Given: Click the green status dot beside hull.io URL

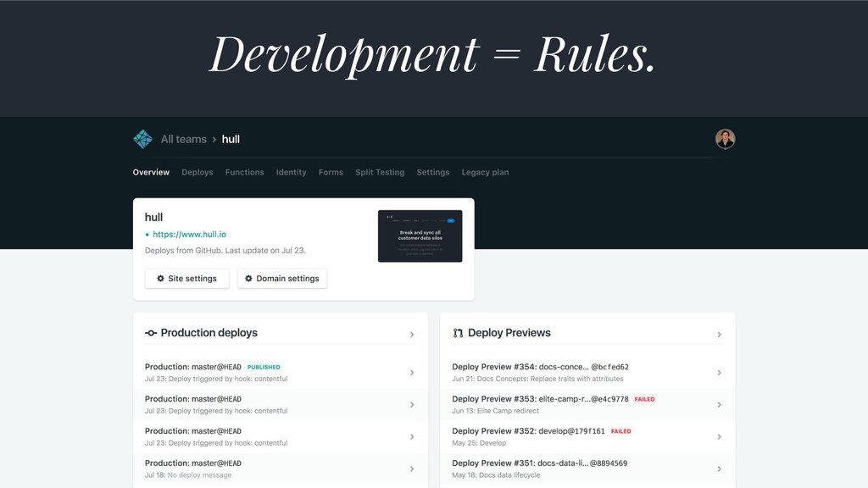Looking at the screenshot, I should coord(147,235).
